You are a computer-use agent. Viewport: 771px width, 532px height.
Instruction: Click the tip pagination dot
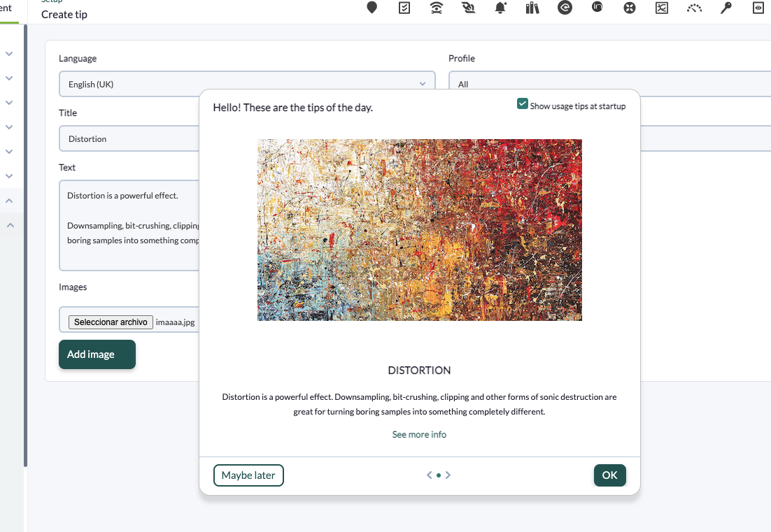439,475
